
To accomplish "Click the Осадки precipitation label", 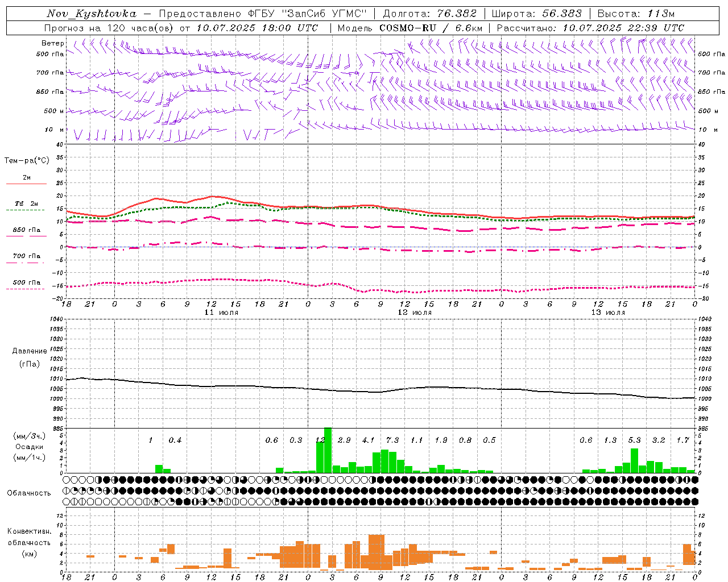I will [x=30, y=447].
